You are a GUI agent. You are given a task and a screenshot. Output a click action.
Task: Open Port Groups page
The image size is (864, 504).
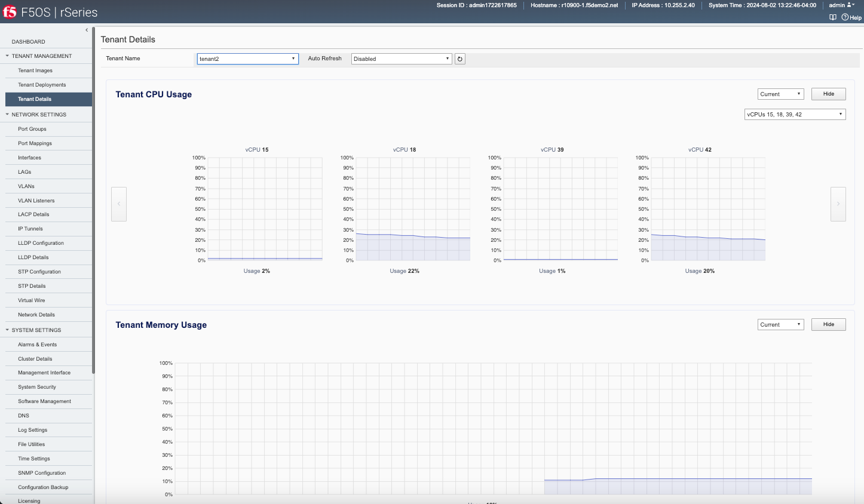48,129
